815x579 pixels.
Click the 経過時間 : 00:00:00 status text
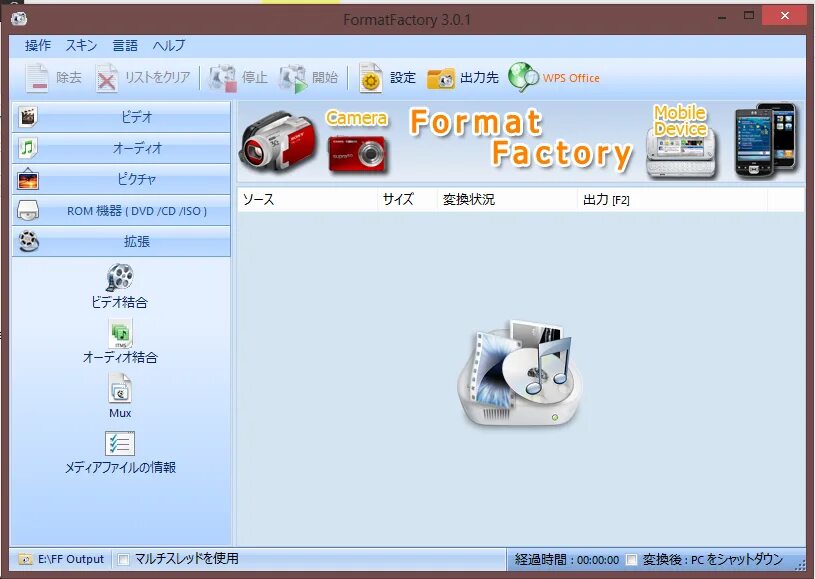[567, 560]
